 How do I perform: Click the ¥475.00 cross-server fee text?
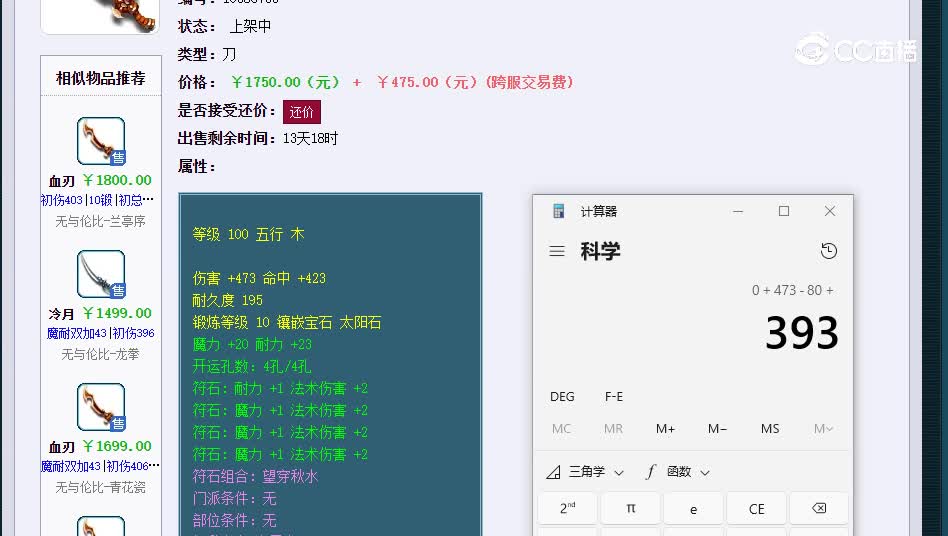click(475, 82)
